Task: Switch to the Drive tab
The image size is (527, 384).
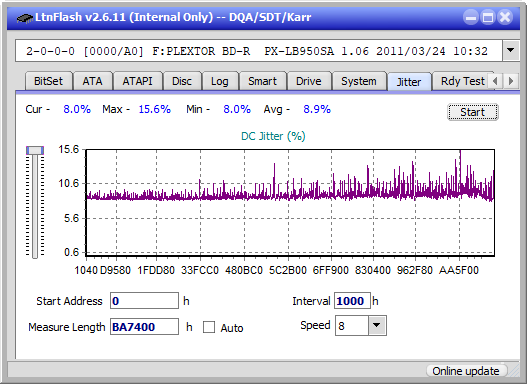Action: point(309,81)
